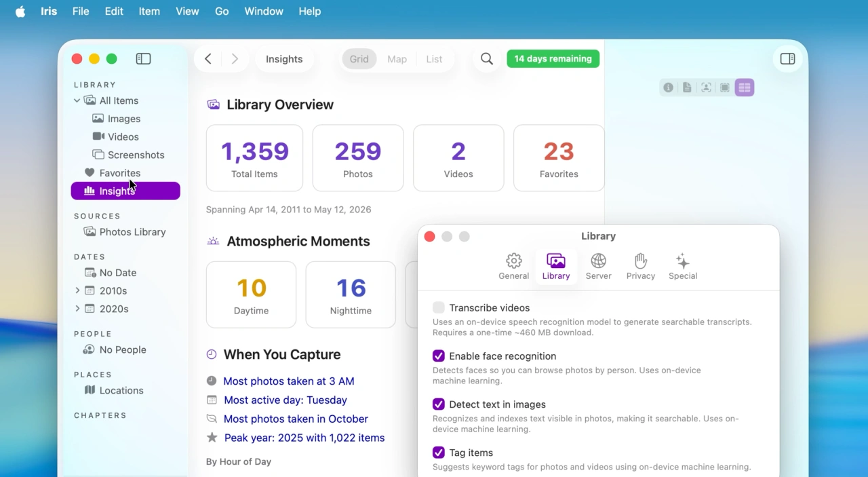
Task: Go back with the left chevron
Action: [208, 59]
